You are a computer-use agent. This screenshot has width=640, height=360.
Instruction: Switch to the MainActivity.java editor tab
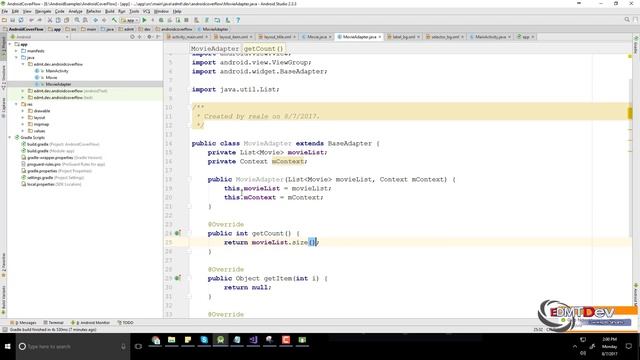point(490,37)
